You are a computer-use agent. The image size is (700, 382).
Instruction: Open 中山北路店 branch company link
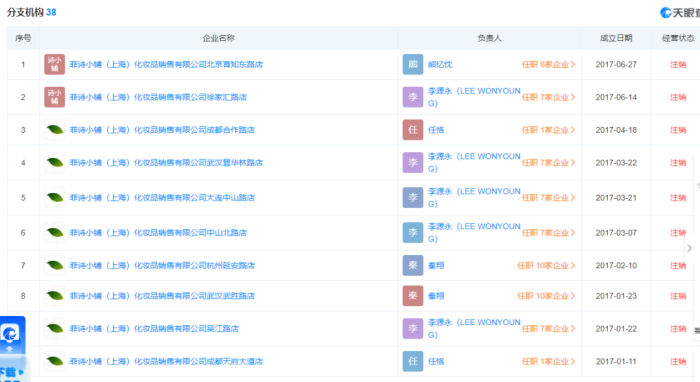(x=158, y=233)
